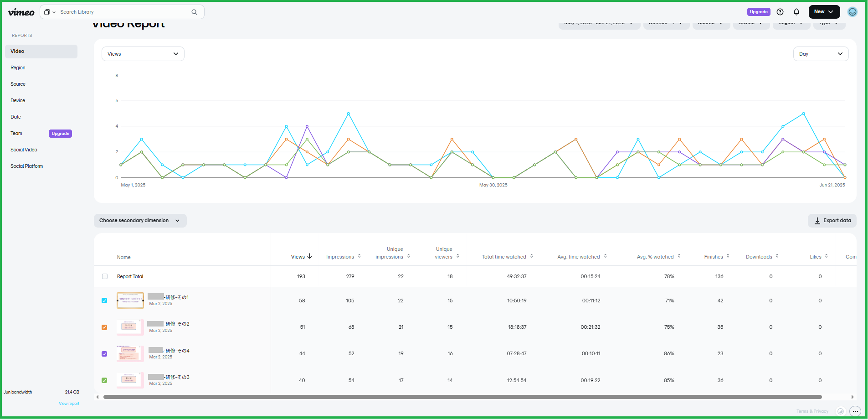Open the New dropdown button
The image size is (868, 420).
824,12
